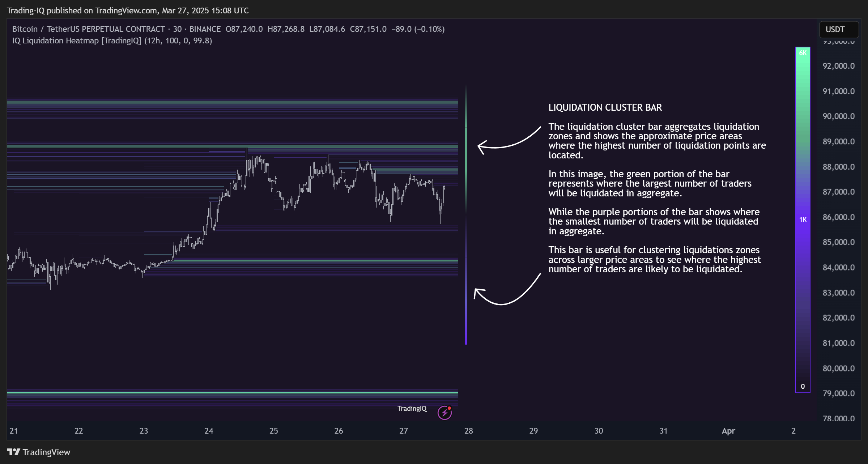Click the 90,000.0 price axis label
The image size is (868, 464).
pos(839,116)
